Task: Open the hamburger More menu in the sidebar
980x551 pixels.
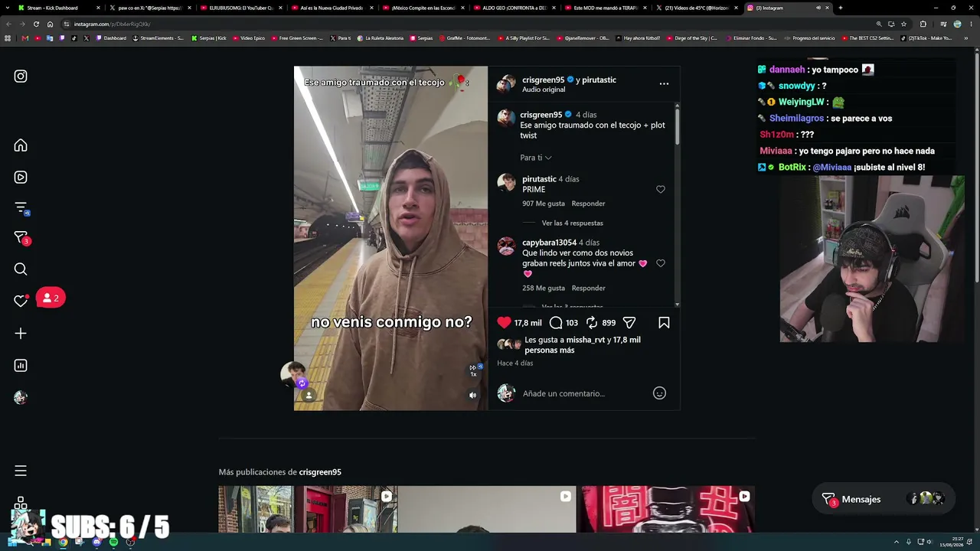Action: pyautogui.click(x=21, y=471)
